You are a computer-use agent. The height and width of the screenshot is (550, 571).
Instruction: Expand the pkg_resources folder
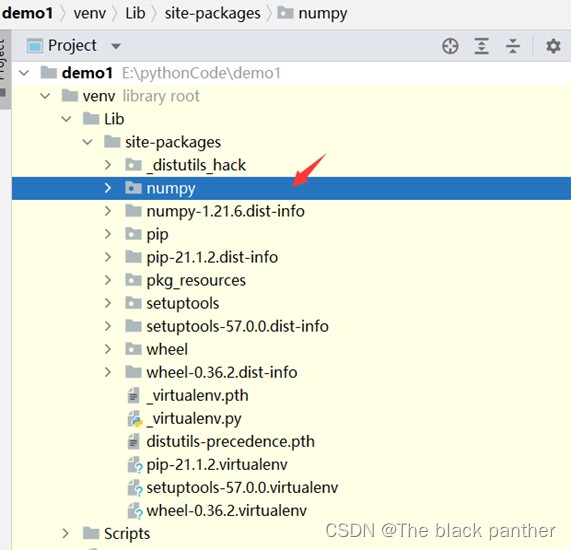click(108, 280)
